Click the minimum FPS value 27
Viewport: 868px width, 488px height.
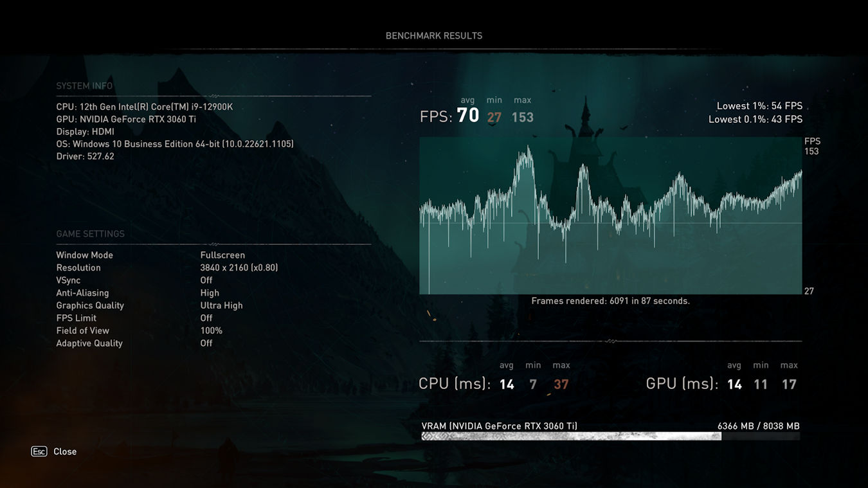coord(494,117)
